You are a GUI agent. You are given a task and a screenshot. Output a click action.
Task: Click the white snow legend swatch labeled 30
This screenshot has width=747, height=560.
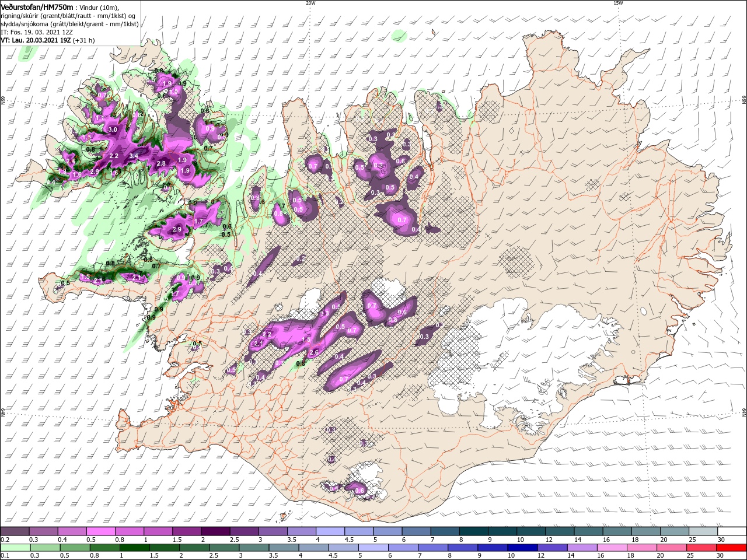pos(732,531)
